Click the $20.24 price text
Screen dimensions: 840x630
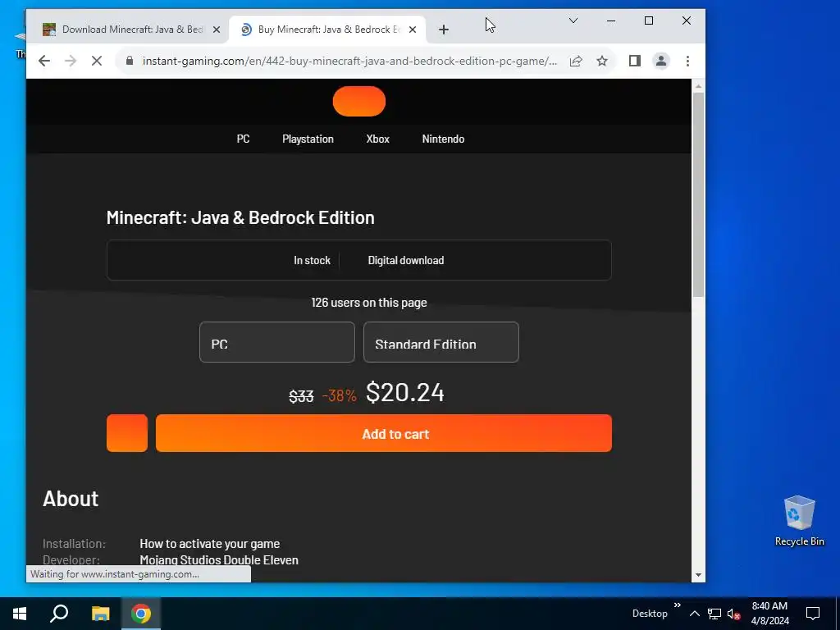coord(405,392)
